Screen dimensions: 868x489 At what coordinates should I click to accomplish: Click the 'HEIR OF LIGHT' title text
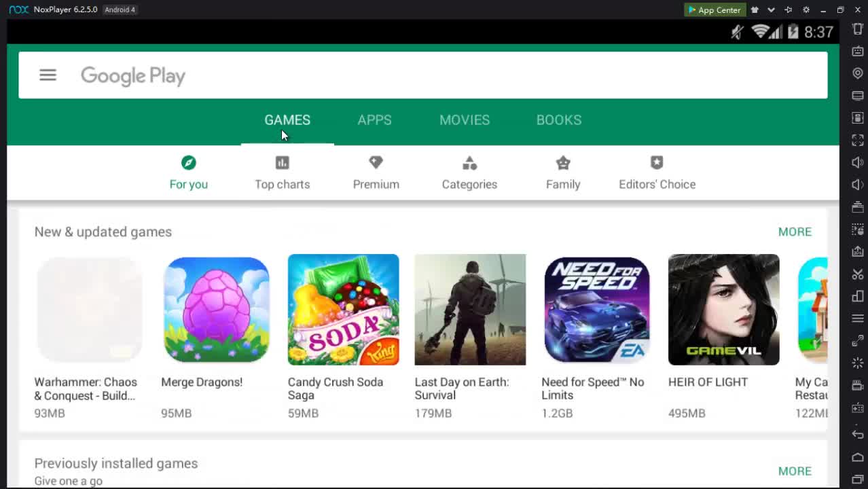(x=708, y=382)
